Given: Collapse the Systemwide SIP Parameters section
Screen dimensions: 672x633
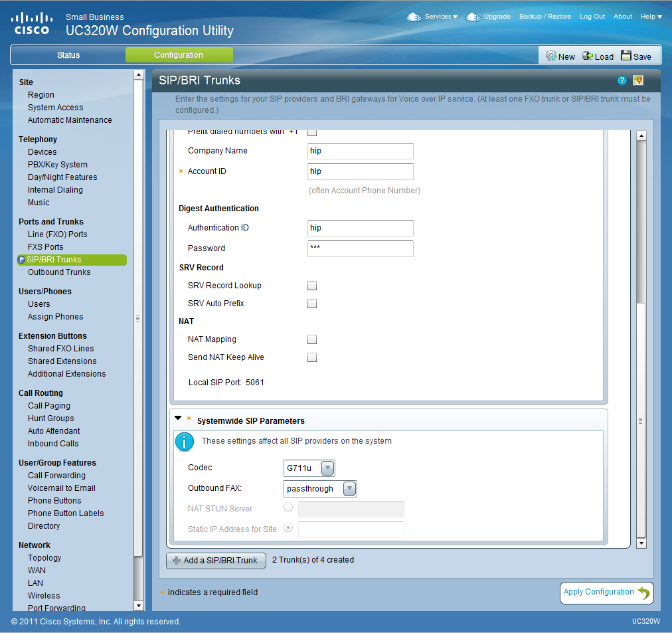Looking at the screenshot, I should tap(177, 418).
